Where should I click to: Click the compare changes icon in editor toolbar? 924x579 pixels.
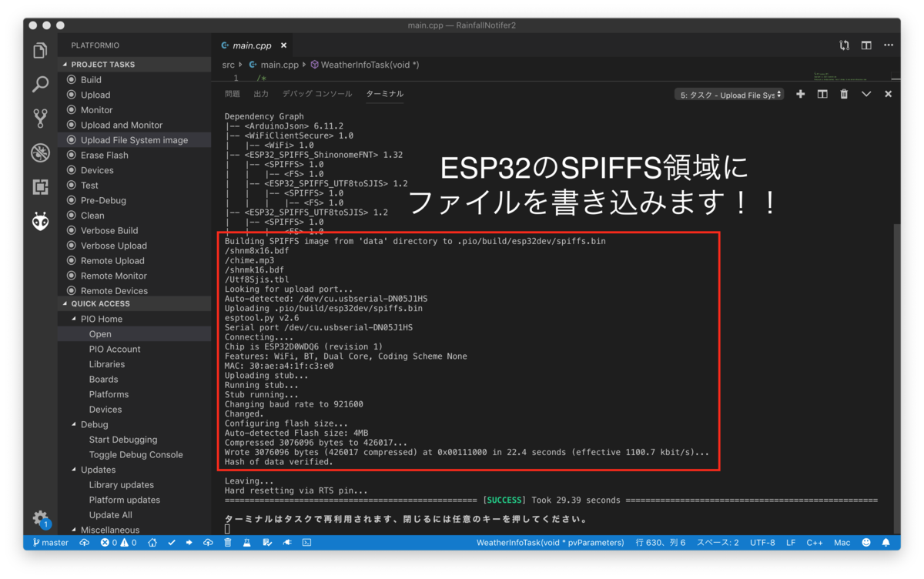[845, 45]
